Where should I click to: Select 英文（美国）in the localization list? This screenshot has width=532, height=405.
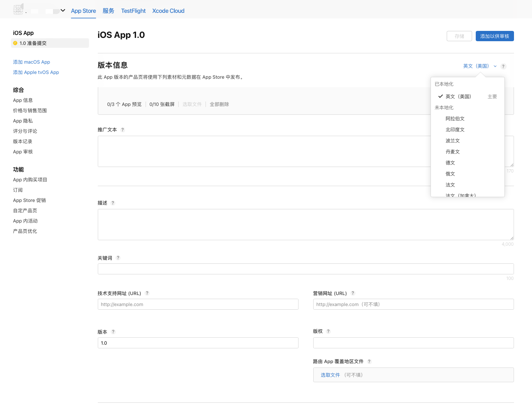click(x=467, y=96)
